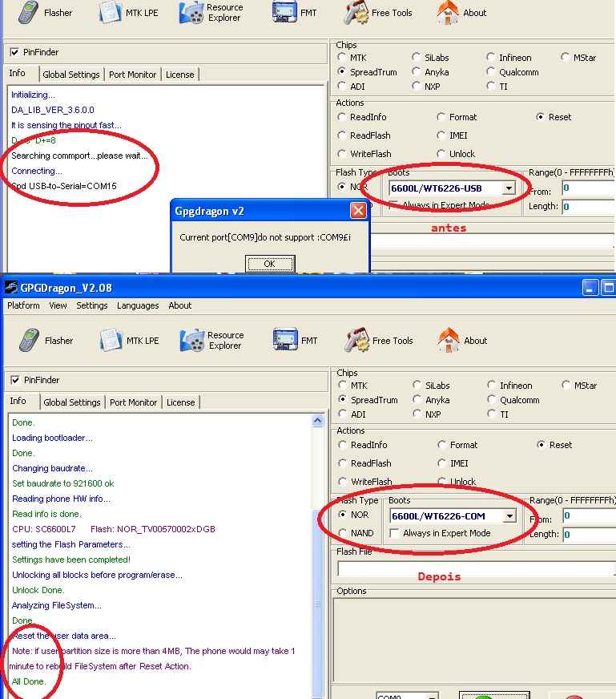
Task: Launch Resource Explorer in GPGDragon_V2.08 window toolbar
Action: pyautogui.click(x=212, y=340)
